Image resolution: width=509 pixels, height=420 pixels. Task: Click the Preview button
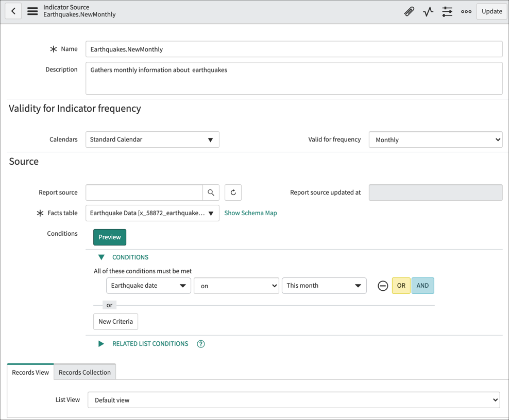coord(109,237)
